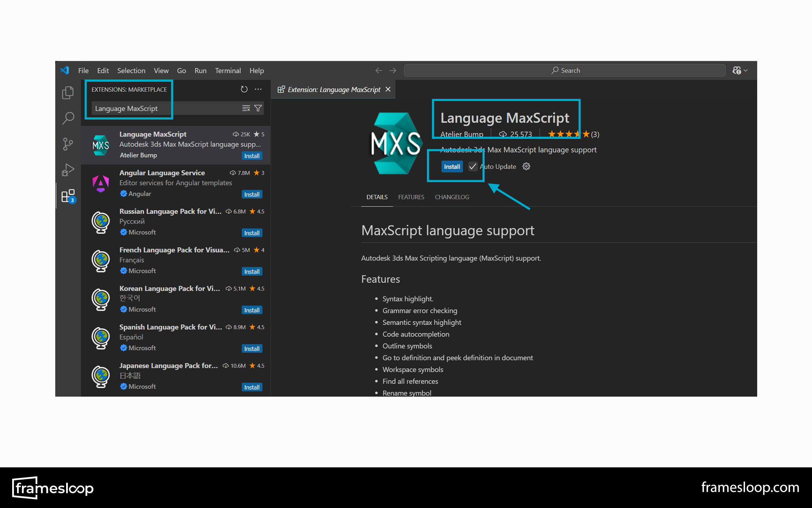Install the Spanish Language Pack
This screenshot has height=508, width=812.
point(252,349)
